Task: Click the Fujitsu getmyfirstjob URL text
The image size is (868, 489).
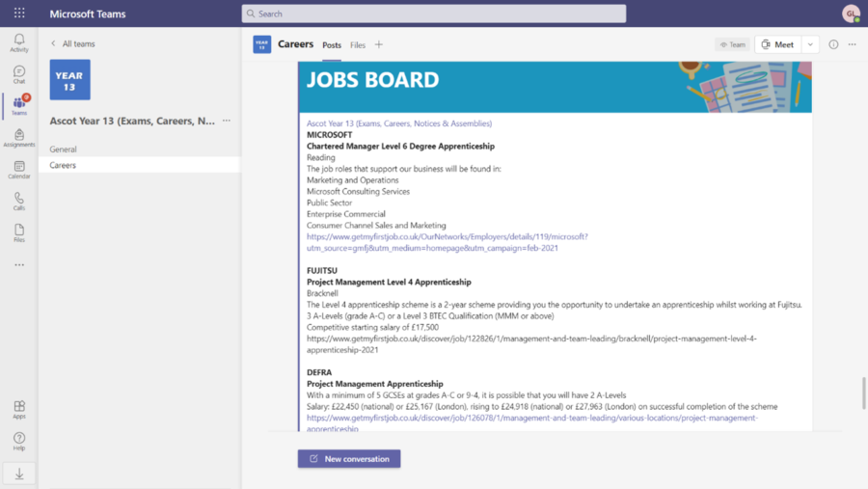Action: [531, 344]
